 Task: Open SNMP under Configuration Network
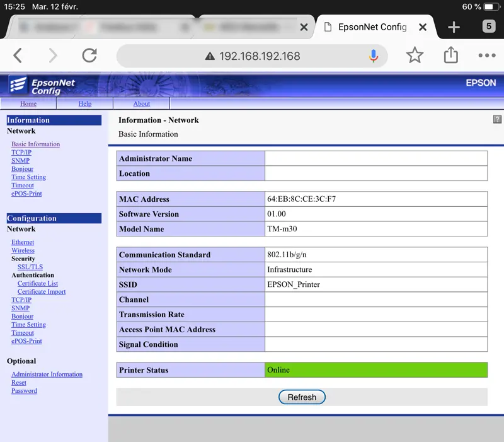pyautogui.click(x=21, y=308)
